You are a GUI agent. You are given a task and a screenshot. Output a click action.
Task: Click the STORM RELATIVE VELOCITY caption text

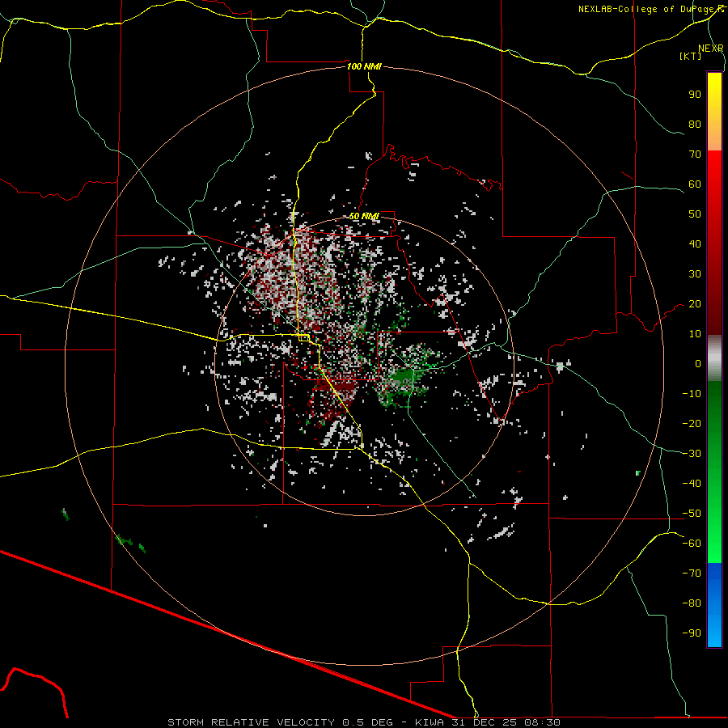coord(251,722)
